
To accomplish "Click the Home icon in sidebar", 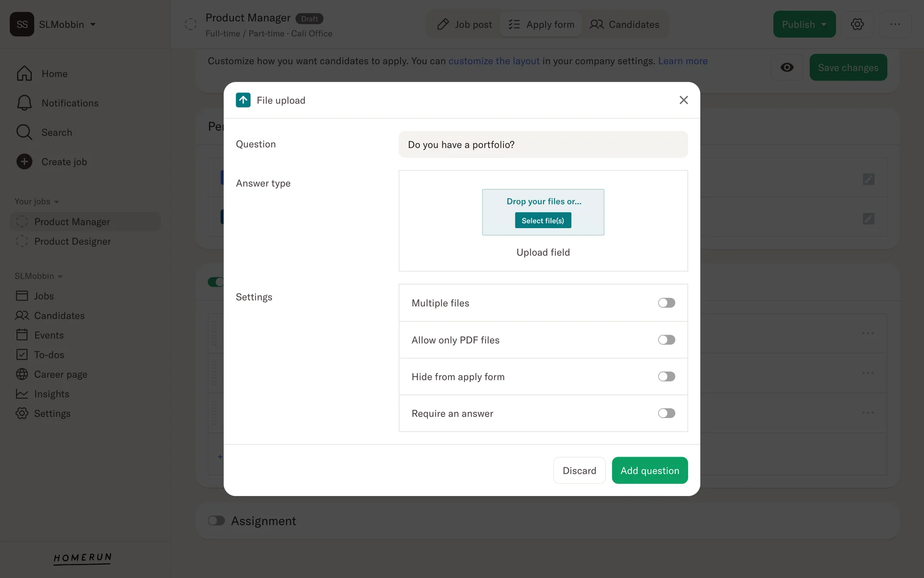I will (x=24, y=74).
